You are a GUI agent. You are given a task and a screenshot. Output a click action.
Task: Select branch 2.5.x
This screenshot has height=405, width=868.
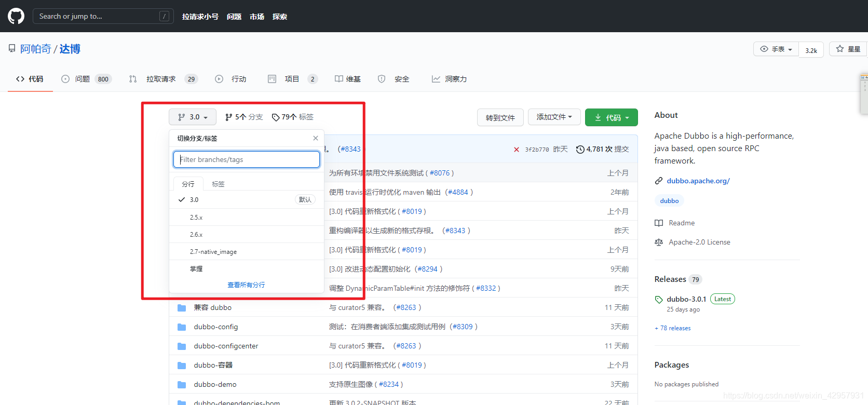click(247, 218)
